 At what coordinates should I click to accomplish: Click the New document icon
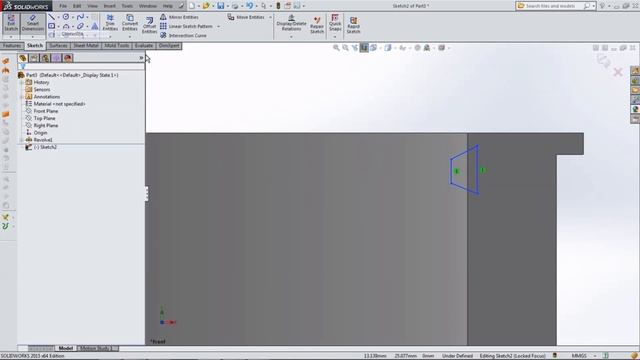[x=192, y=6]
